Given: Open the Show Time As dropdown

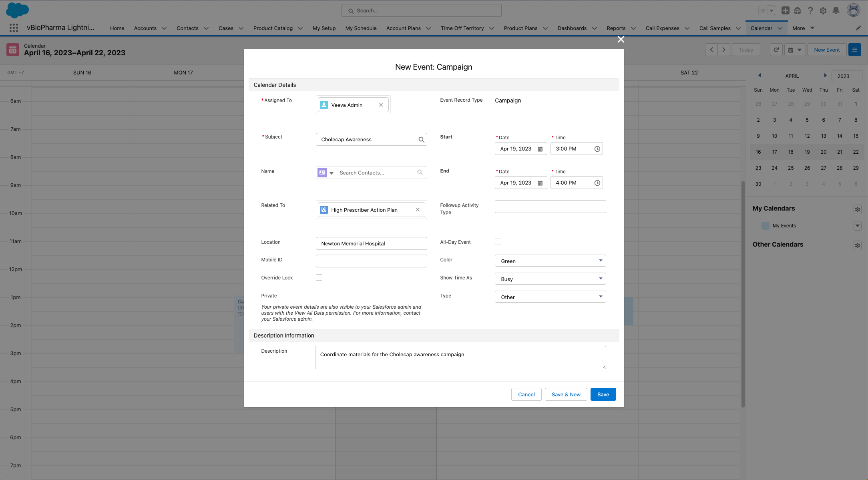Looking at the screenshot, I should tap(550, 279).
